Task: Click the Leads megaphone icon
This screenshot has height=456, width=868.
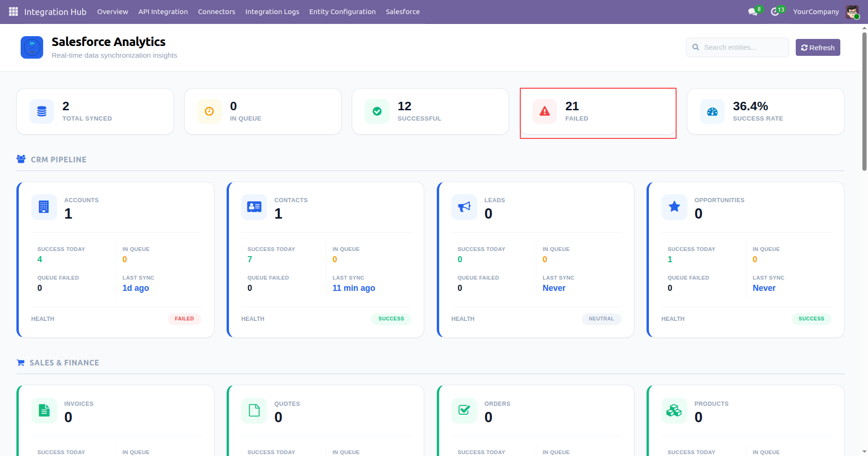Action: click(464, 207)
